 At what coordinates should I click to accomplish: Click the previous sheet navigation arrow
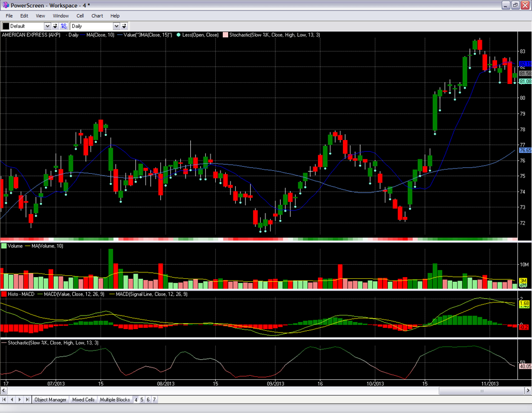[12, 400]
